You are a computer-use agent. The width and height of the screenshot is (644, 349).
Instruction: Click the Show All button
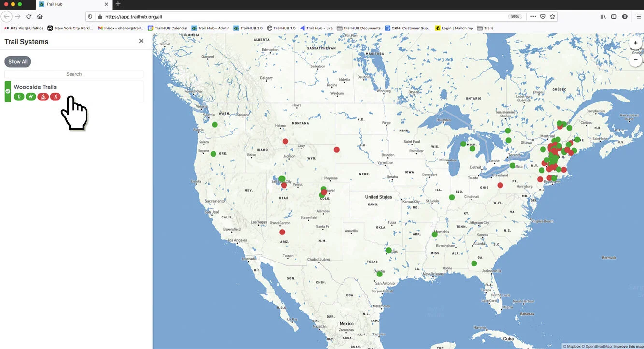click(x=18, y=62)
